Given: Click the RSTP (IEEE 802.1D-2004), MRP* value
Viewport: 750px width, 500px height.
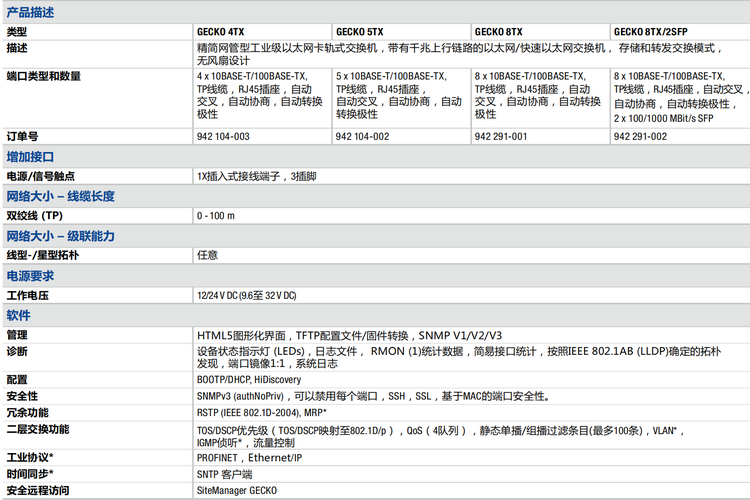Looking at the screenshot, I should tap(262, 412).
